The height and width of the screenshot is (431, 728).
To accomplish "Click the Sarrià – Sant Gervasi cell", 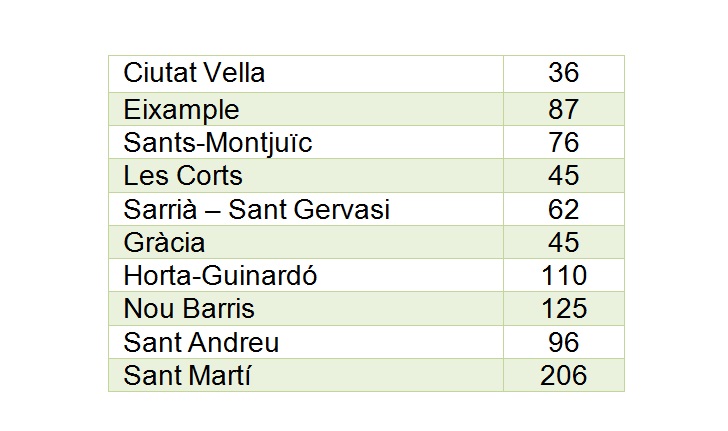I will coord(256,209).
